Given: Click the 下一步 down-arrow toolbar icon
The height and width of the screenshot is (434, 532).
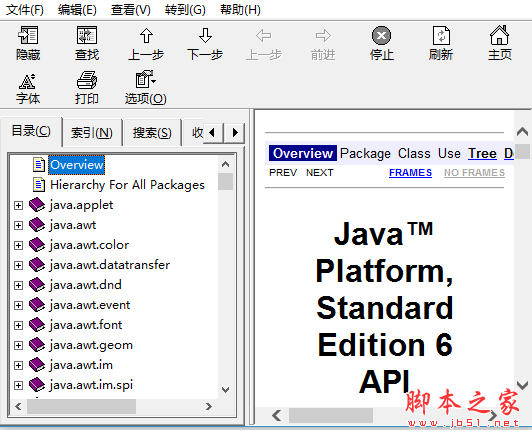Looking at the screenshot, I should (205, 35).
